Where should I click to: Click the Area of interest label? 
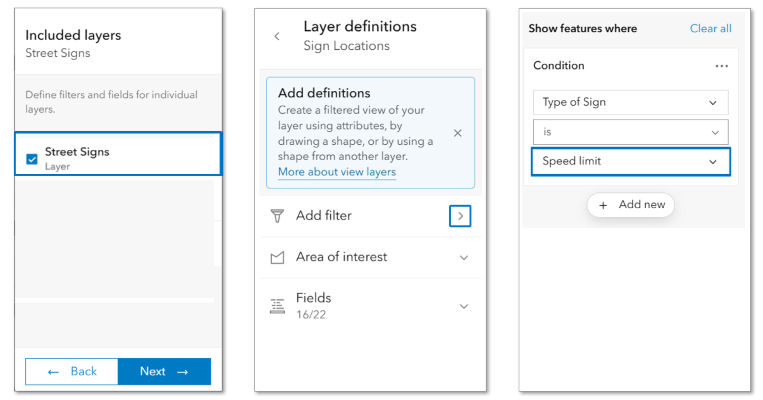[x=342, y=257]
